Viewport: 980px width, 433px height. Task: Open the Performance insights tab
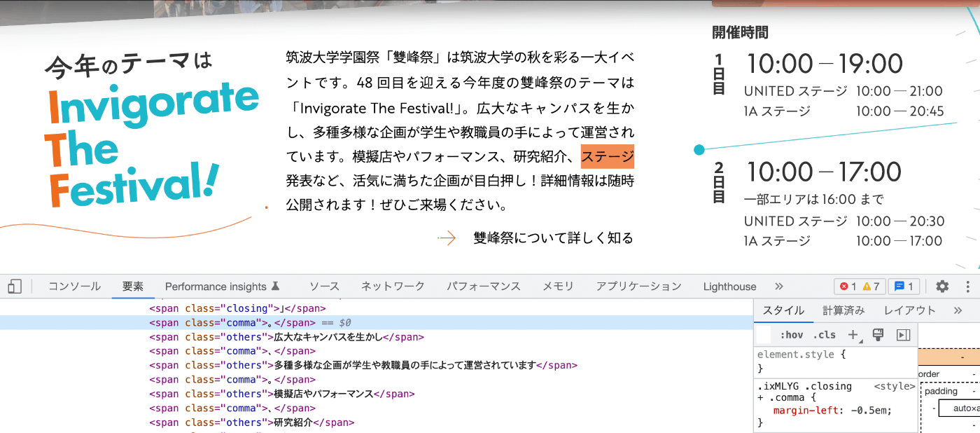click(x=223, y=287)
